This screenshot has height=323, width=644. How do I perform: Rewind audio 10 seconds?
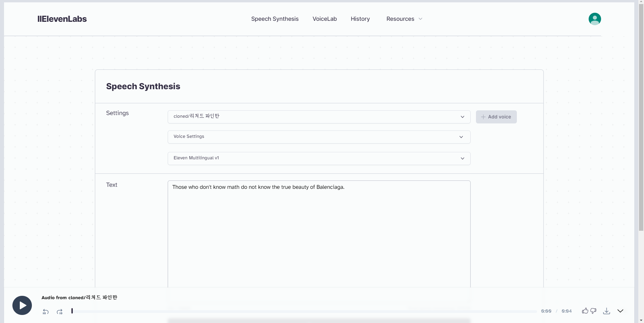[x=46, y=312]
